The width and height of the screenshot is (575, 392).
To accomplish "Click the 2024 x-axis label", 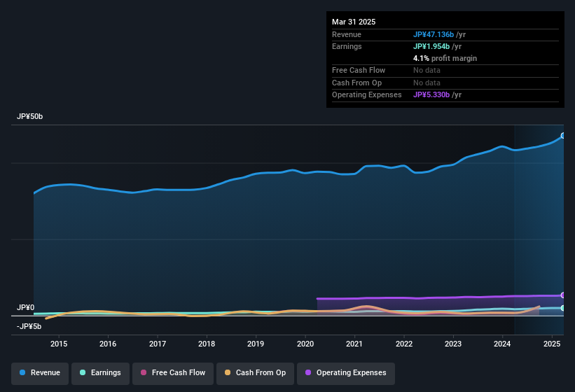I will click(x=502, y=344).
